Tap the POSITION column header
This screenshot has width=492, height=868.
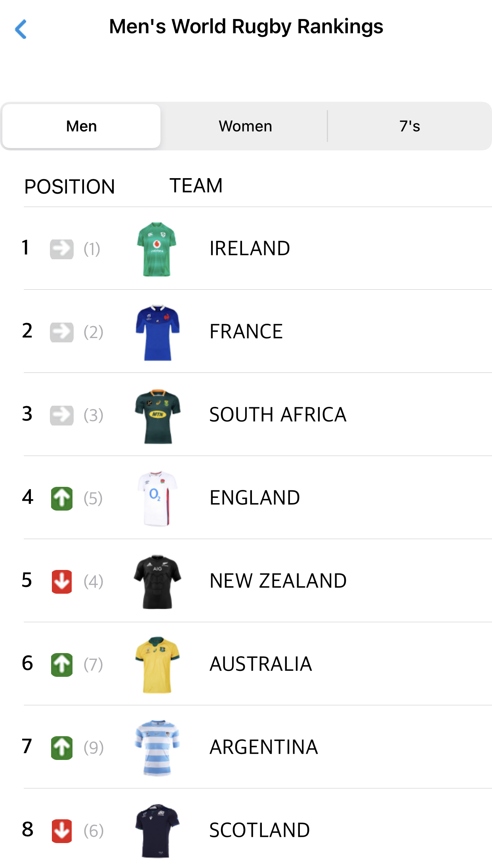coord(70,186)
